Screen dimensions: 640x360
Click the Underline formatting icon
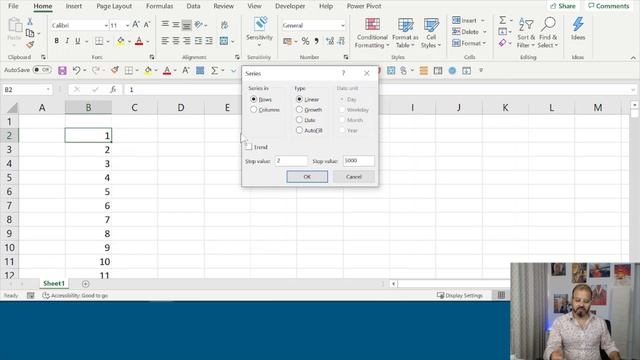pos(77,41)
